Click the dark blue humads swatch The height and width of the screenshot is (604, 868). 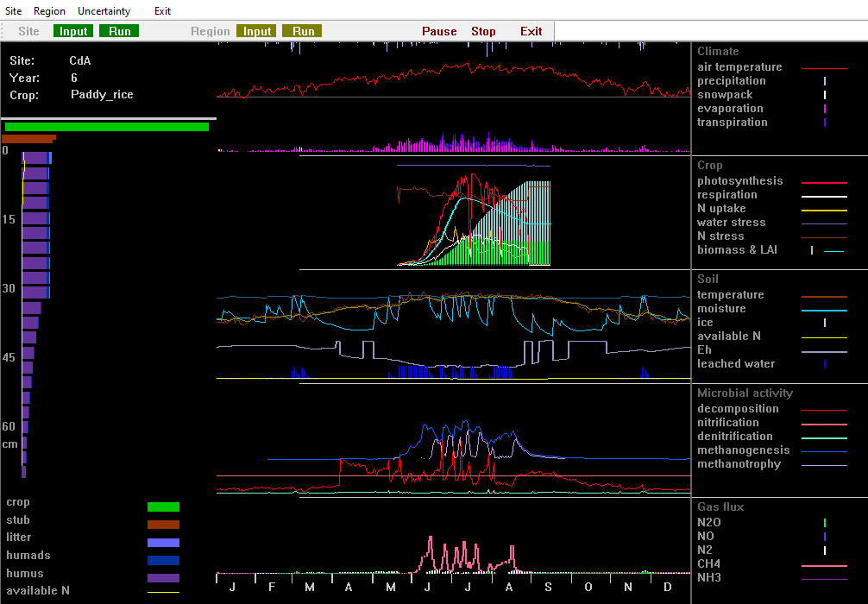[x=163, y=561]
